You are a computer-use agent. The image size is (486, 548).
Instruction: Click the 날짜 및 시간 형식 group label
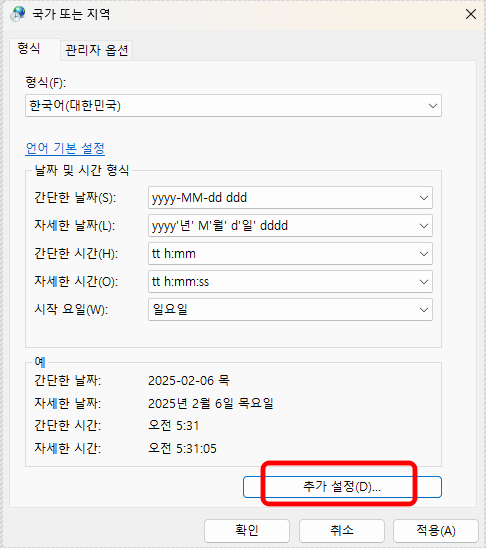[x=82, y=171]
